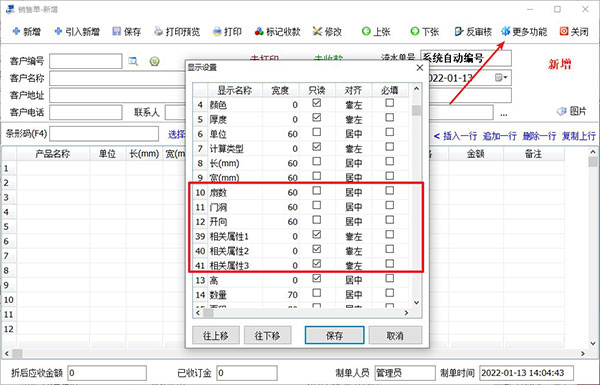Toggle 只读 checkbox for 计算类型 row
The image size is (600, 385).
(316, 147)
